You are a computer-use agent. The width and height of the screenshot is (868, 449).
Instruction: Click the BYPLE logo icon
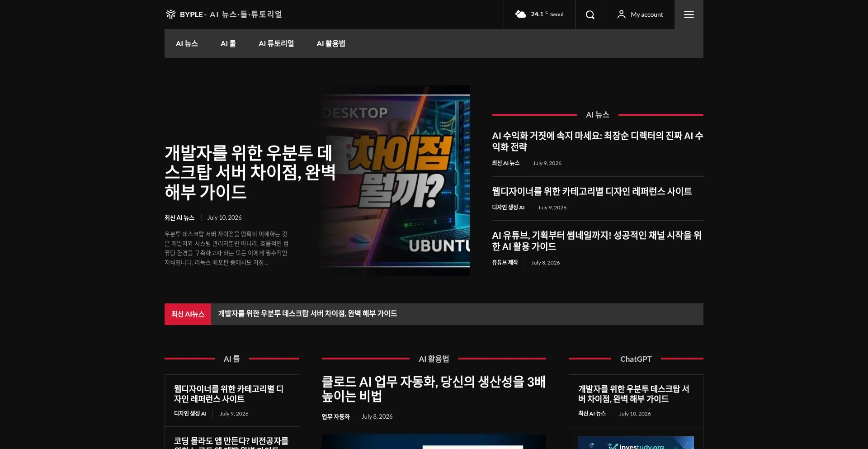point(170,14)
